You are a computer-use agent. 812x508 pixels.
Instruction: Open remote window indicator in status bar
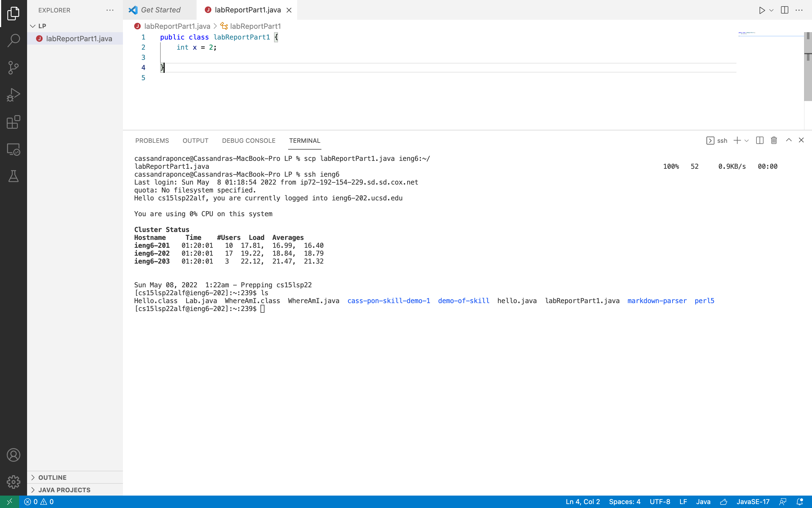point(9,502)
